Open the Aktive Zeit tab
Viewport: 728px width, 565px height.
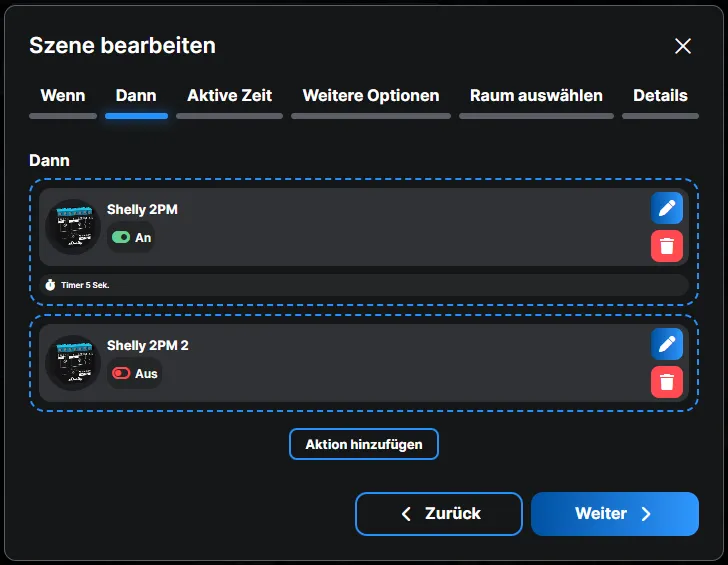(x=229, y=96)
